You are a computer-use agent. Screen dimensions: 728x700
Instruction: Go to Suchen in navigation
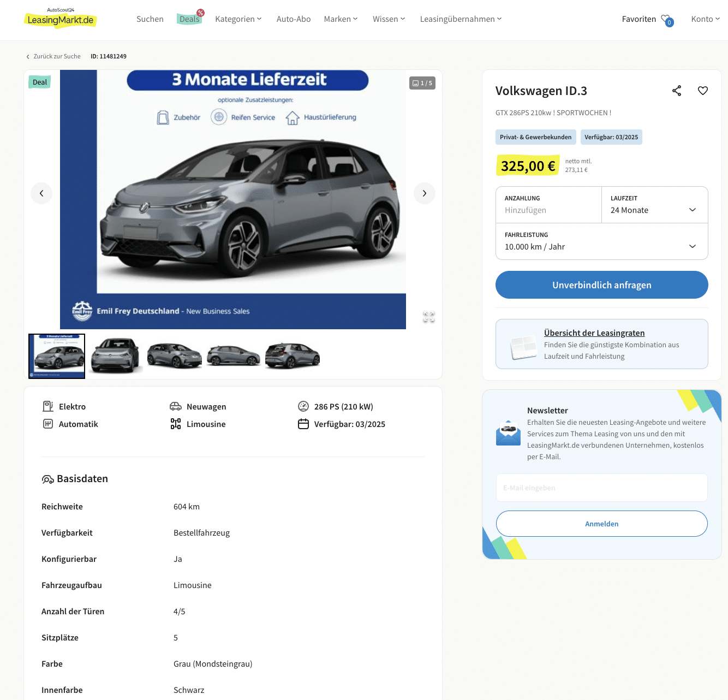[150, 19]
